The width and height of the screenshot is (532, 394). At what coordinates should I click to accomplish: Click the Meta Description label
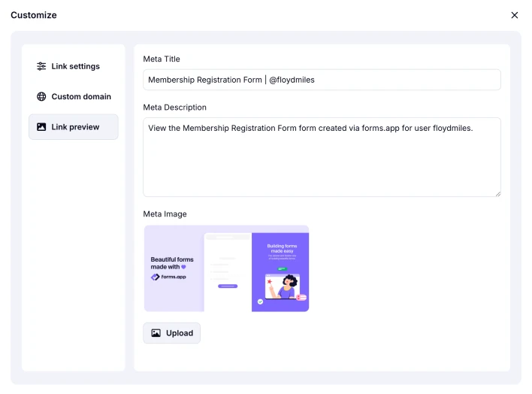point(174,108)
